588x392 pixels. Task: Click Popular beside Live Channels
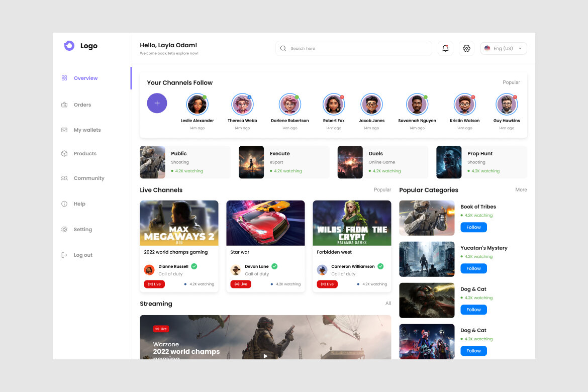tap(382, 190)
